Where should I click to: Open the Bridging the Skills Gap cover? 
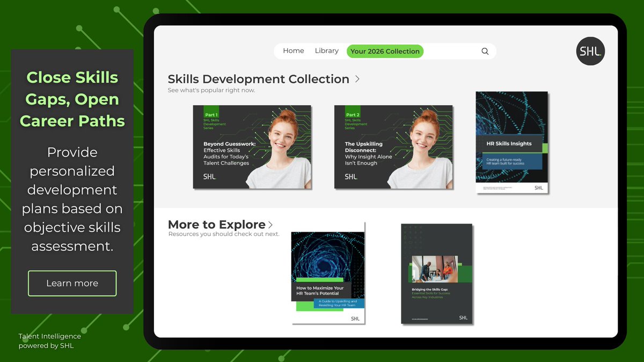437,274
